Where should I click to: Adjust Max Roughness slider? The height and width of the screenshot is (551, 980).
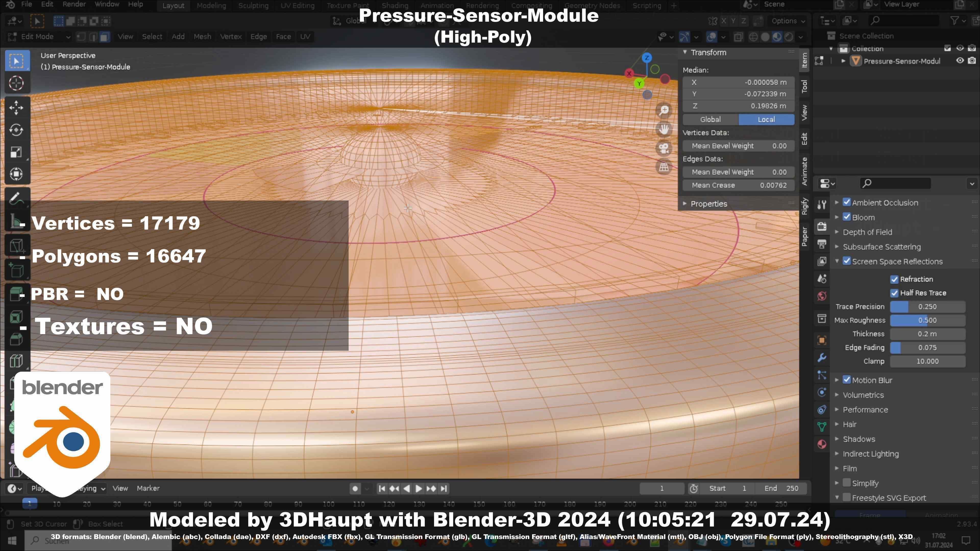click(927, 321)
